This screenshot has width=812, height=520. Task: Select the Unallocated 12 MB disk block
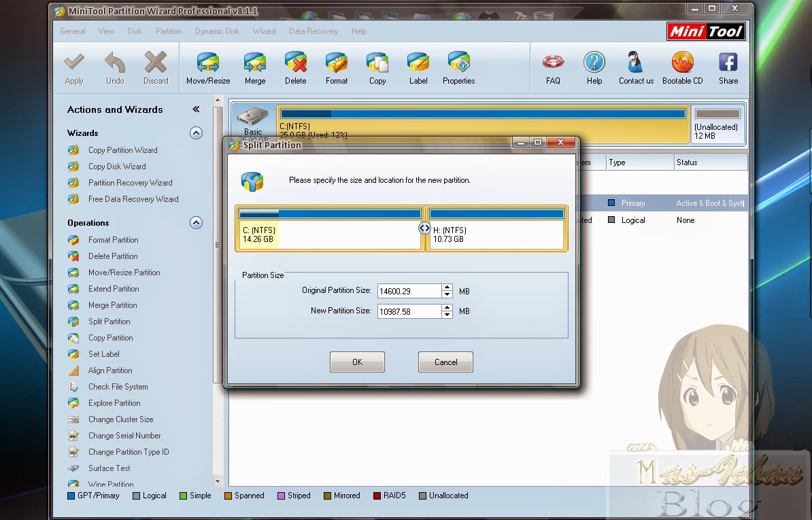717,124
